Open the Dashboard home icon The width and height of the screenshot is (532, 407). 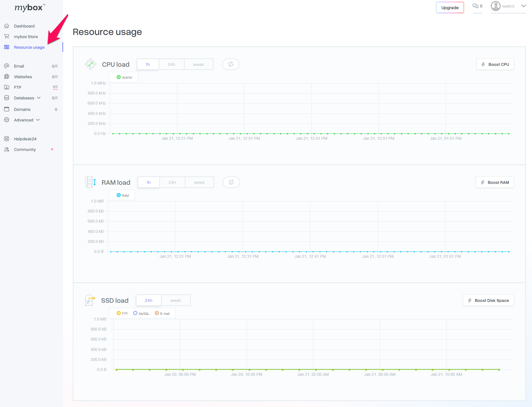point(7,26)
